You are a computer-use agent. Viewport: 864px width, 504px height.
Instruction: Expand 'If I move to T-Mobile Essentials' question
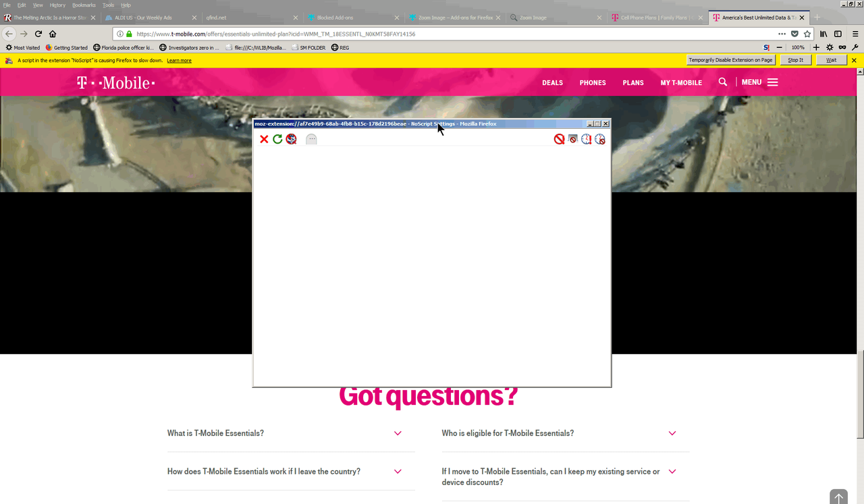pos(566,477)
